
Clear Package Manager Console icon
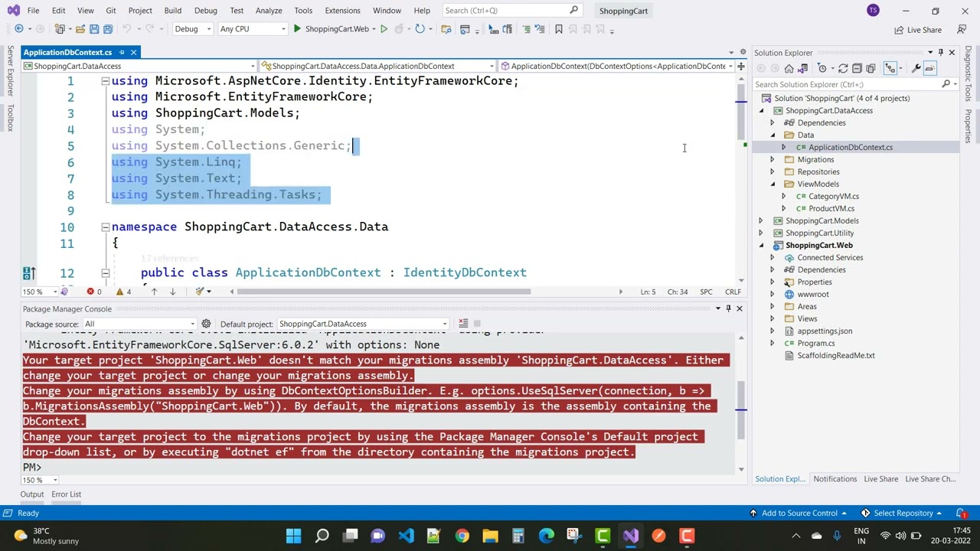click(463, 324)
